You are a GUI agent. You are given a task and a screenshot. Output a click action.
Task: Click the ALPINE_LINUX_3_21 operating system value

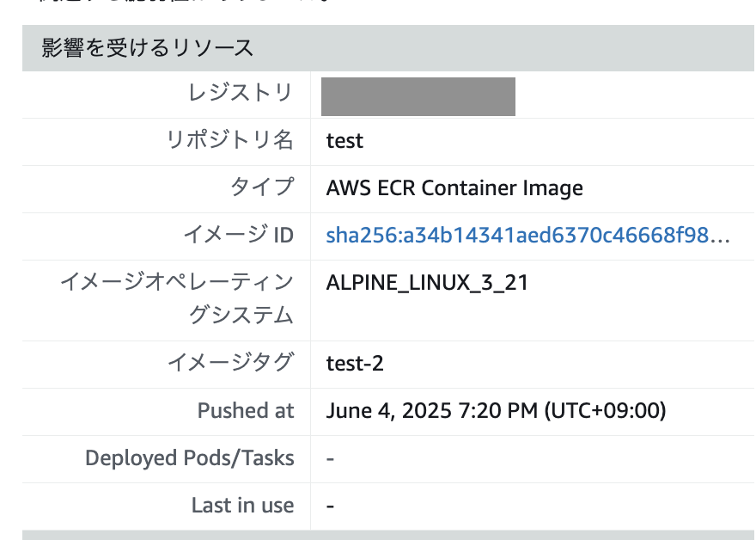(x=427, y=283)
